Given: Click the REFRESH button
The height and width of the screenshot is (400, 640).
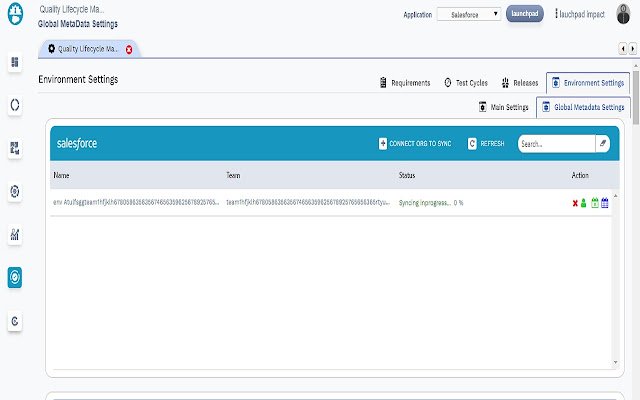Looking at the screenshot, I should pyautogui.click(x=486, y=144).
